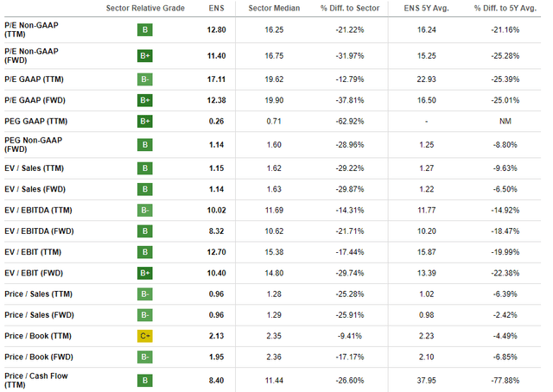Click the ENS value 12.80
The width and height of the screenshot is (553, 392).
(216, 30)
